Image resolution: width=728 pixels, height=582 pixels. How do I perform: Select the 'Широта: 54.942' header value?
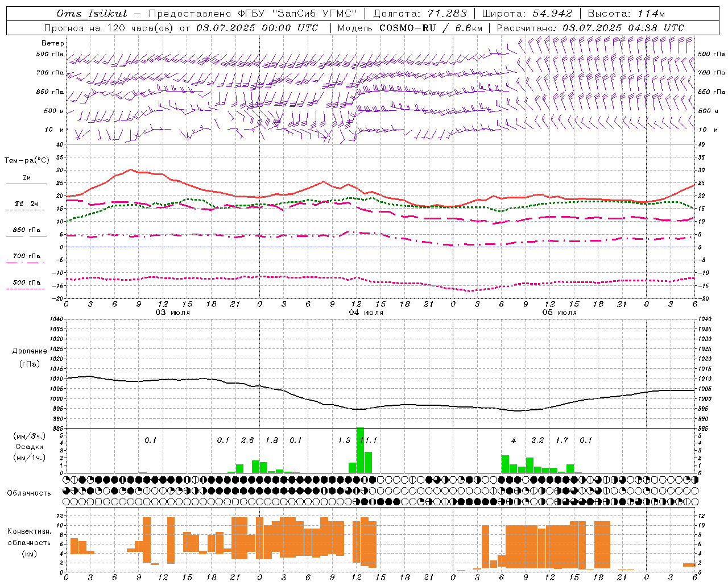click(527, 14)
